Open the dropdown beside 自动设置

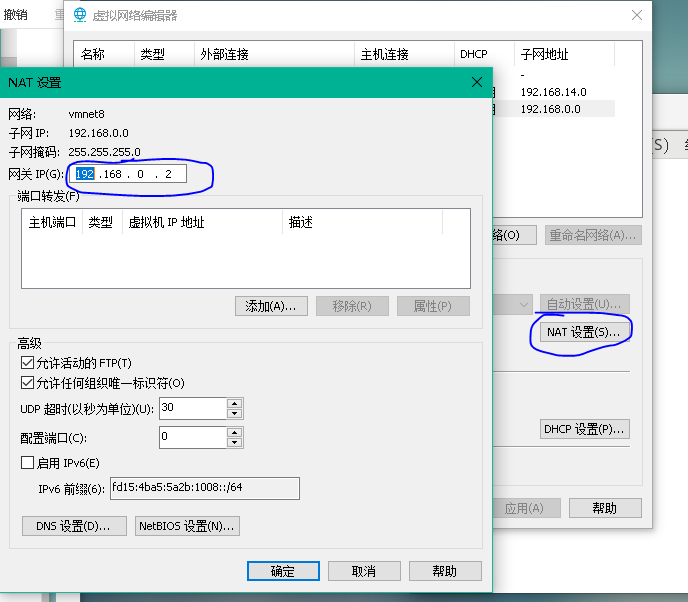click(x=523, y=304)
